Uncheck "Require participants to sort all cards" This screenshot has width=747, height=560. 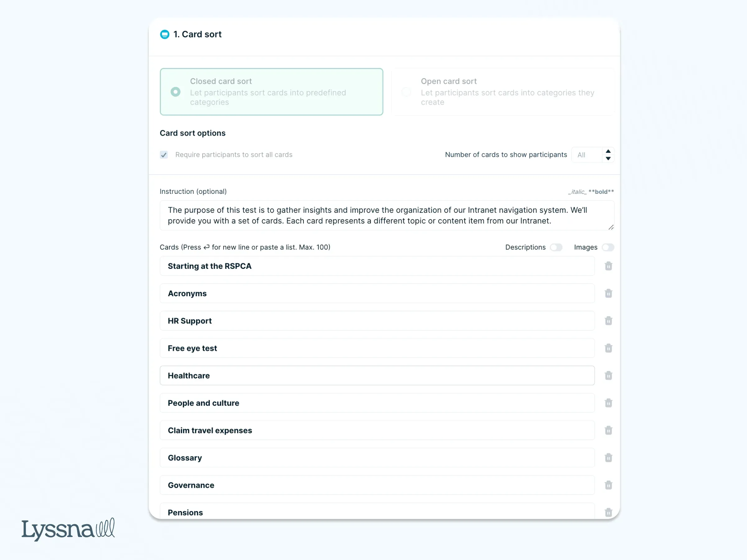pos(164,155)
